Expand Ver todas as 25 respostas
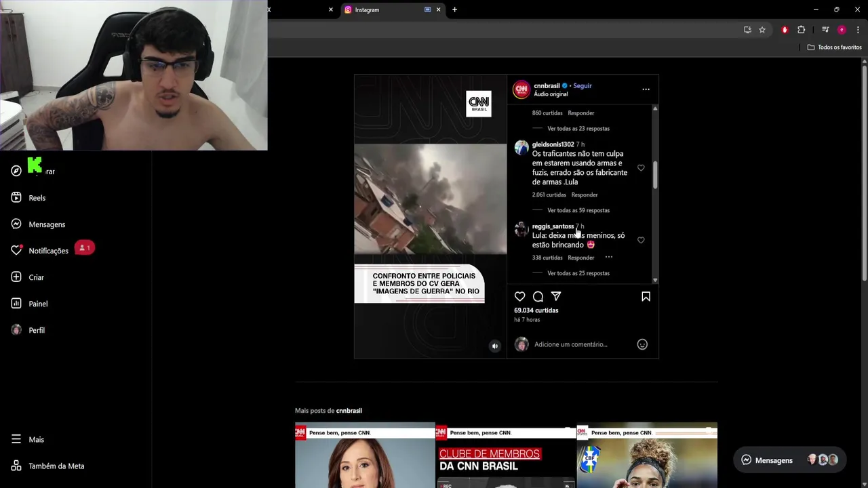Image resolution: width=868 pixels, height=488 pixels. [x=578, y=274]
